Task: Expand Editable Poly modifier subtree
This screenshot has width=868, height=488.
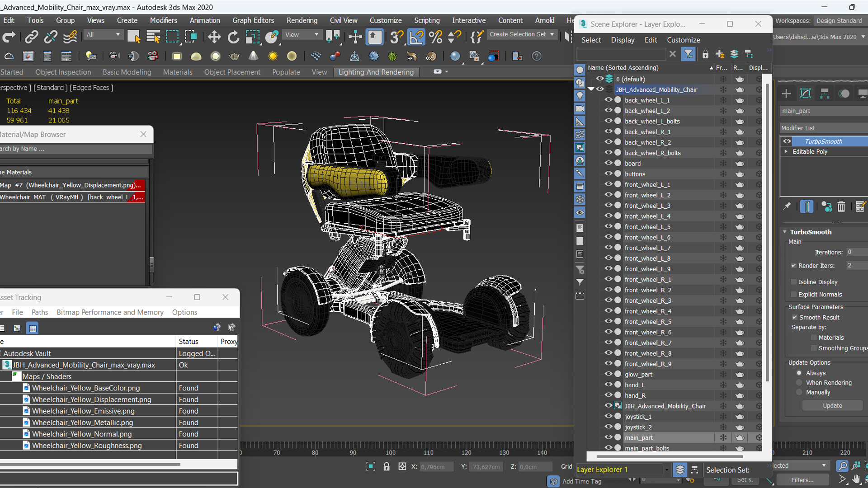Action: coord(786,151)
